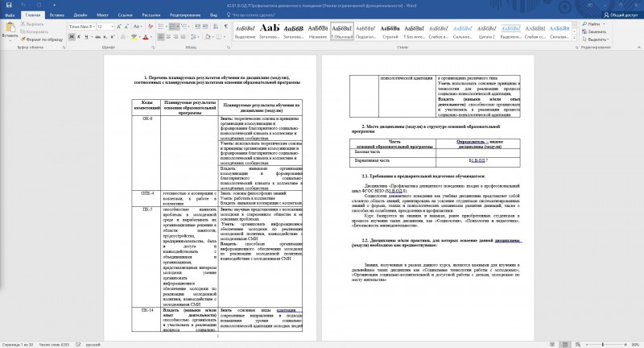Decrease paragraph indent

(x=198, y=27)
